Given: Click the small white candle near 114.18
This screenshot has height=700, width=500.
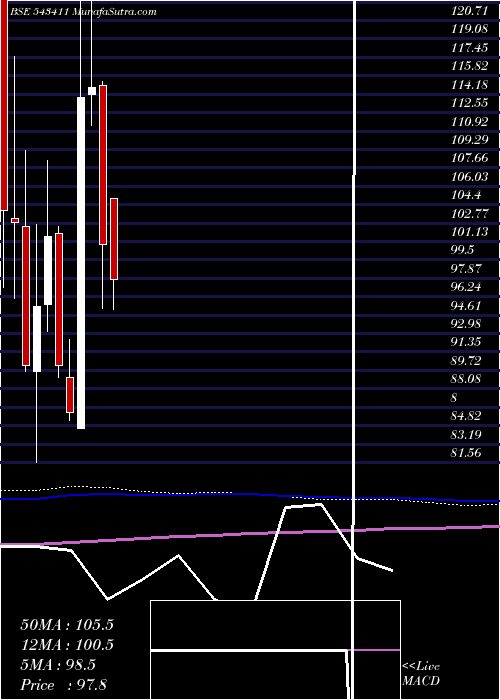Looking at the screenshot, I should tap(92, 91).
